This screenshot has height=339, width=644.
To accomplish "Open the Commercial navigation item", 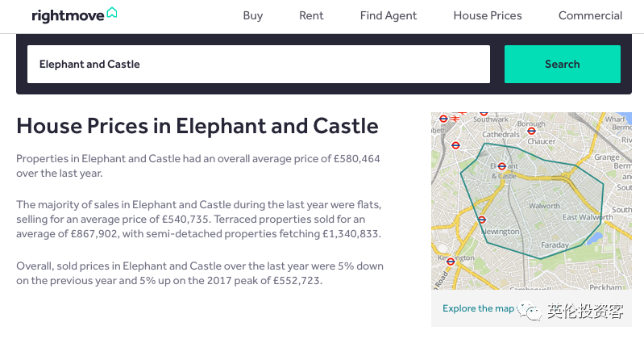I will pos(590,15).
